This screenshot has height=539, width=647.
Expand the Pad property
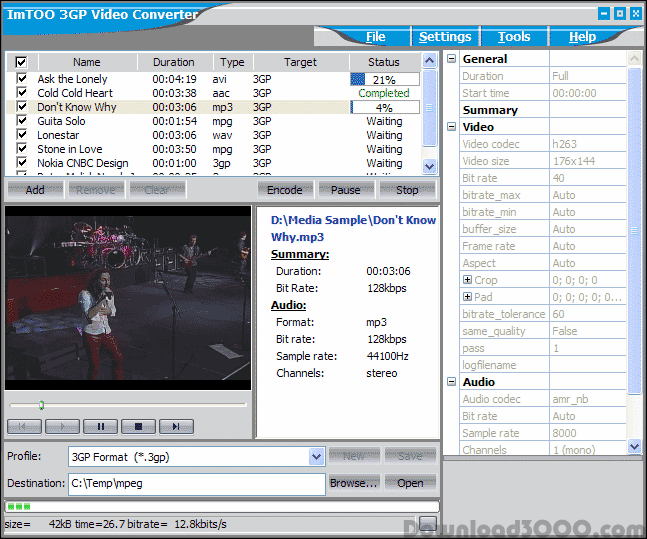pyautogui.click(x=467, y=297)
